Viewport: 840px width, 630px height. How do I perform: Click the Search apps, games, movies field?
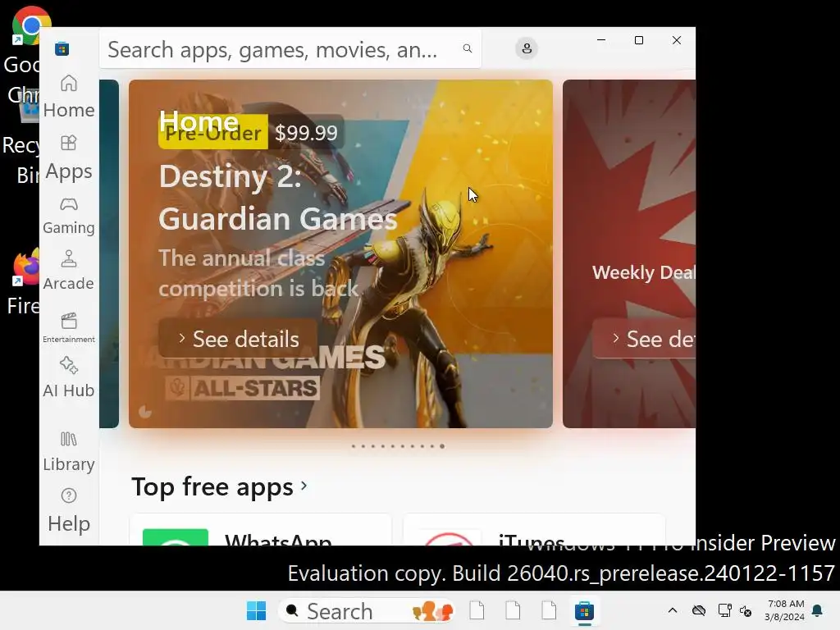[290, 48]
